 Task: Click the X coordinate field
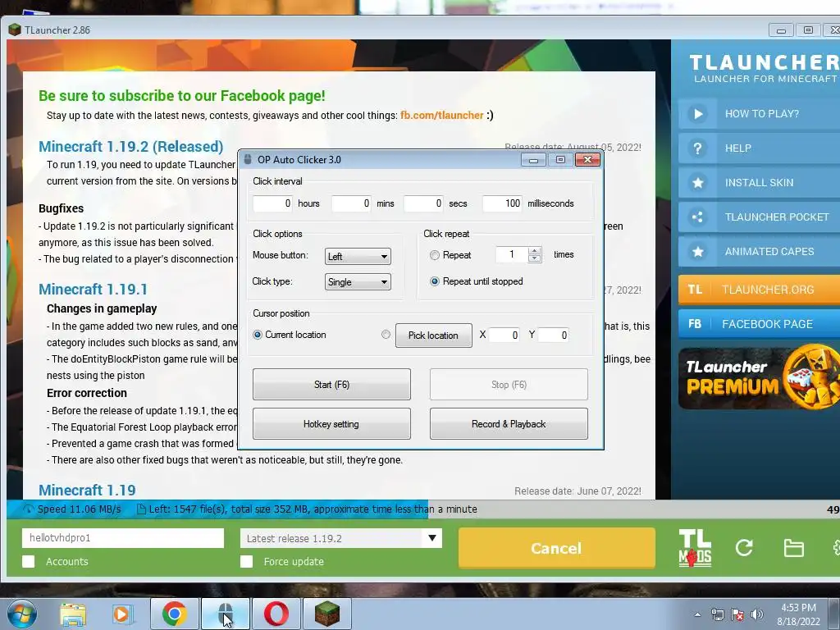(504, 336)
